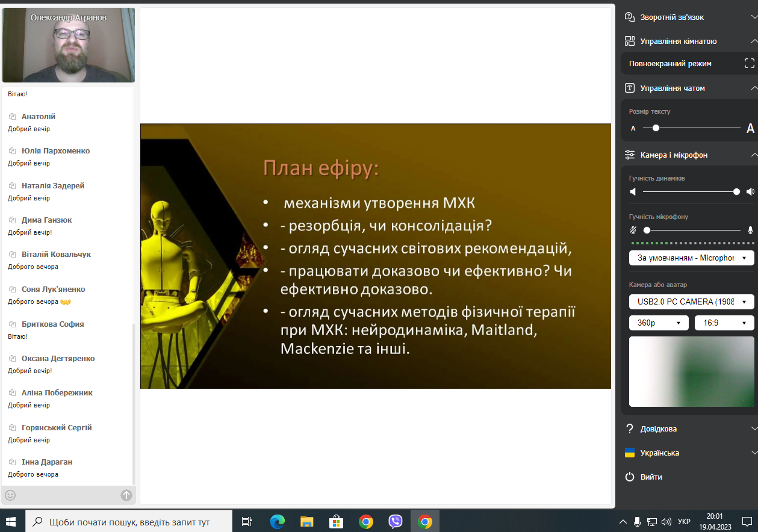Click the Viber icon in taskbar

396,521
